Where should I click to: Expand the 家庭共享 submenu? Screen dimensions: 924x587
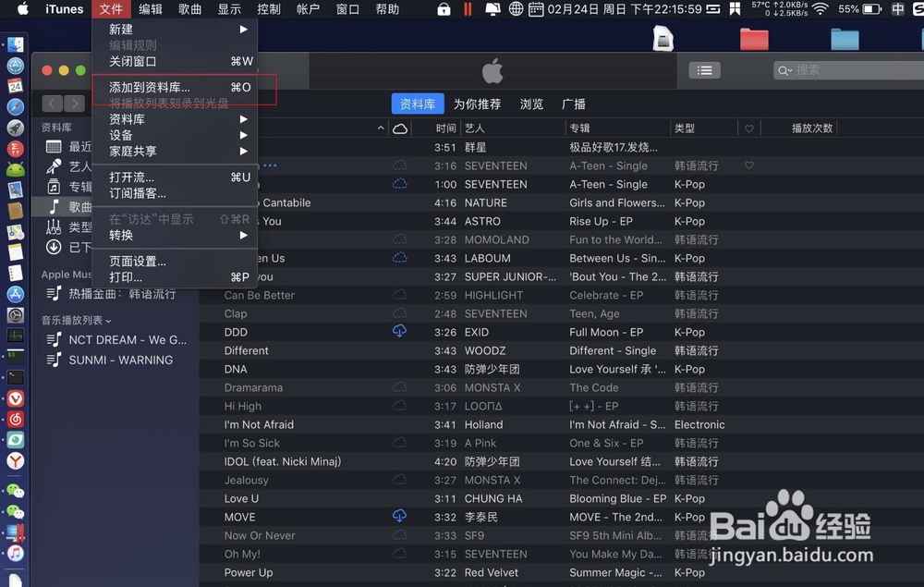coord(175,151)
